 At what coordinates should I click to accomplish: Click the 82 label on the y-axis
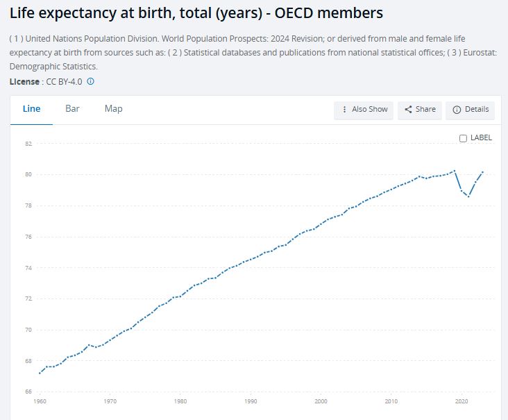[28, 144]
